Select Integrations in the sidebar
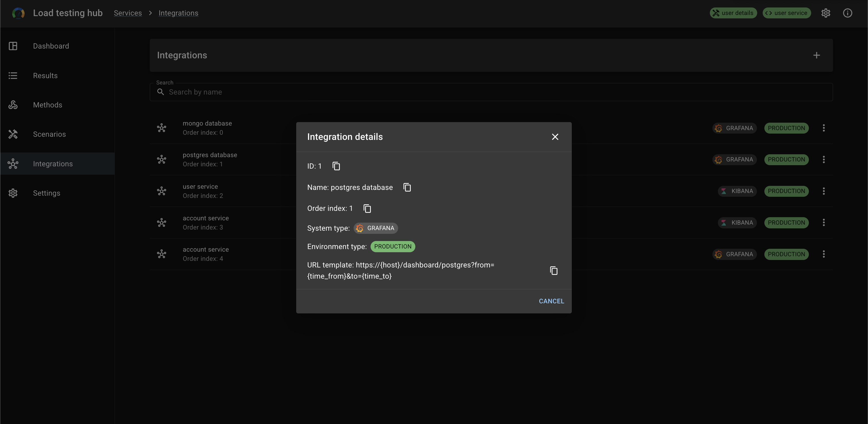The image size is (868, 424). point(57,163)
